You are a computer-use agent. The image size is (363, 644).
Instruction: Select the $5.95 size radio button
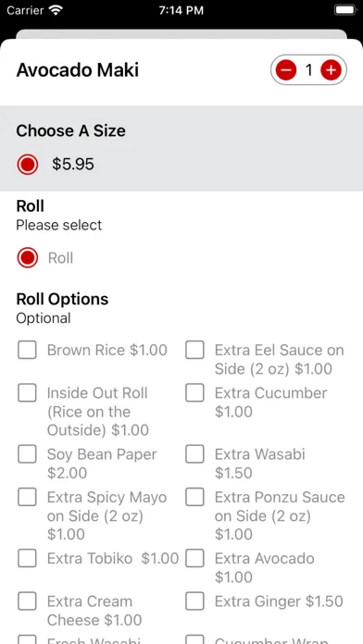[28, 165]
